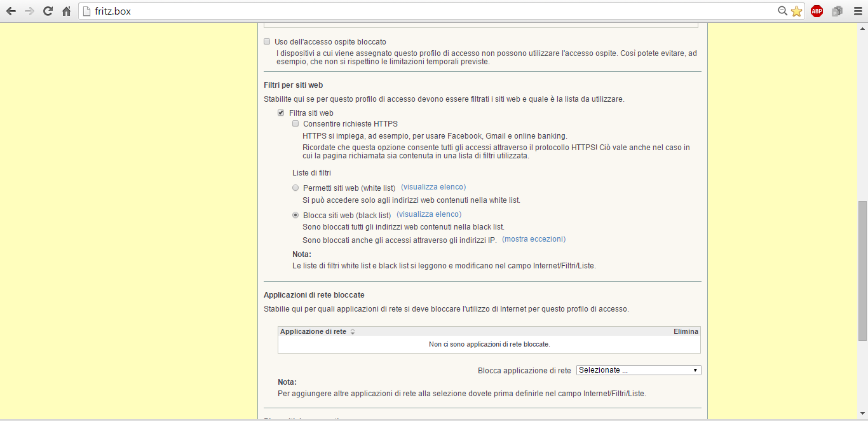Enable 'Consentire richieste HTTPS' checkbox
The height and width of the screenshot is (421, 868).
coord(295,124)
